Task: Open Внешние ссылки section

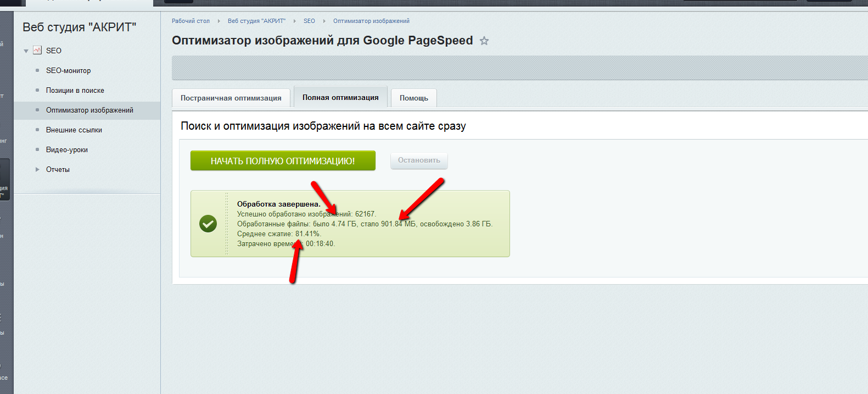Action: (74, 130)
